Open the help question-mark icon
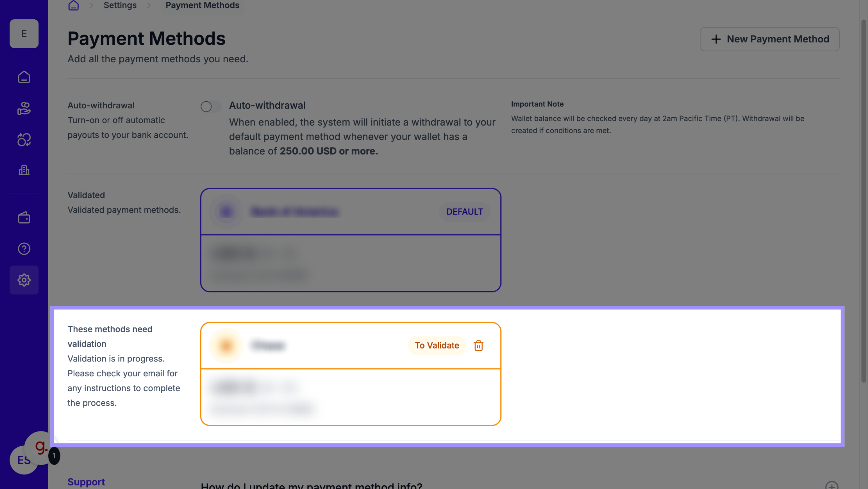The width and height of the screenshot is (868, 489). click(x=24, y=249)
